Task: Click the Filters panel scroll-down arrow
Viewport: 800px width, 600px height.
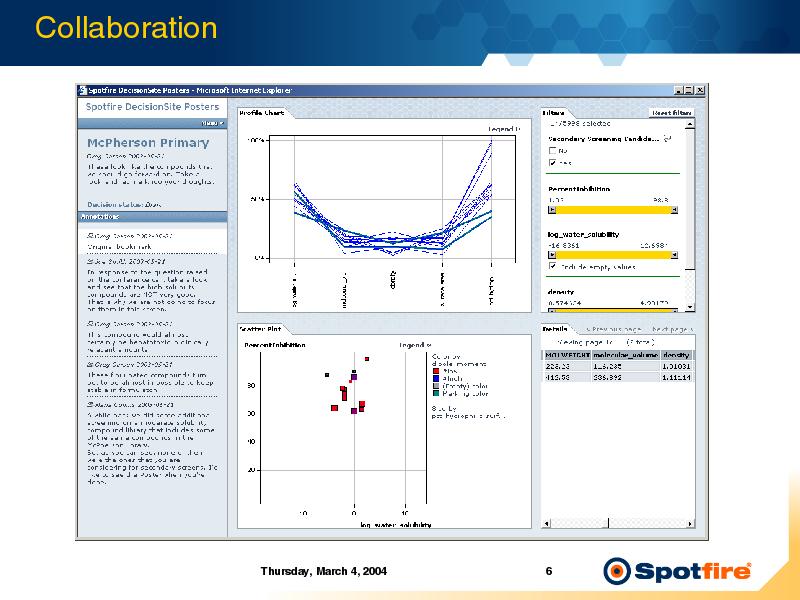Action: (x=690, y=307)
